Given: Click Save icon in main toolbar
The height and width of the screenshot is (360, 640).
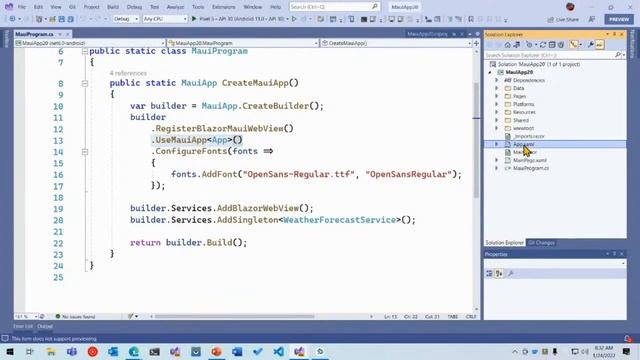Looking at the screenshot, I should (62, 19).
